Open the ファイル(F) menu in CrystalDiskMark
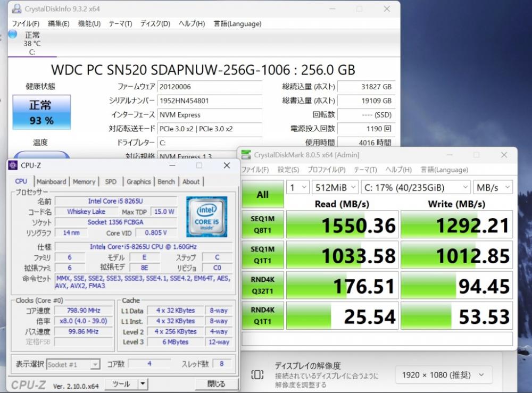 coord(255,170)
